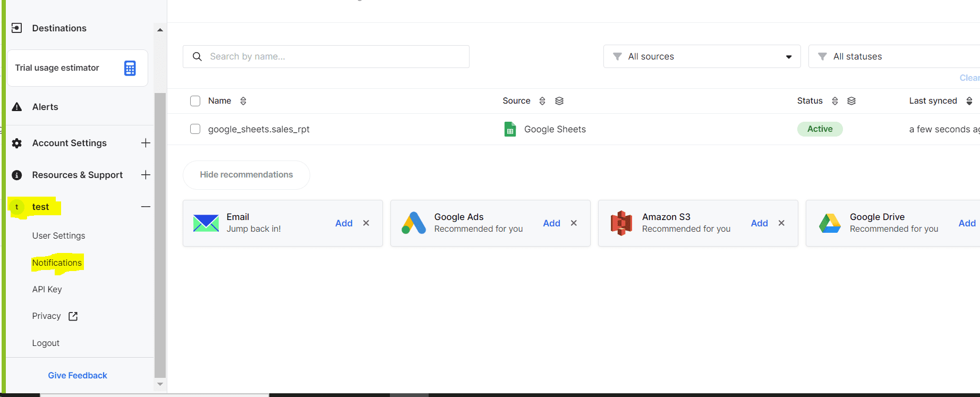Sort by Source column arrows
980x397 pixels.
tap(542, 101)
